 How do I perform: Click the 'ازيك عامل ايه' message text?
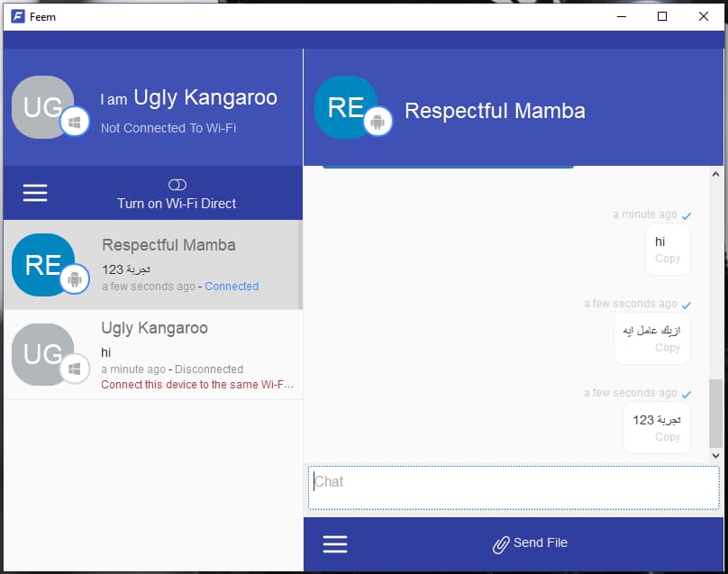(651, 330)
